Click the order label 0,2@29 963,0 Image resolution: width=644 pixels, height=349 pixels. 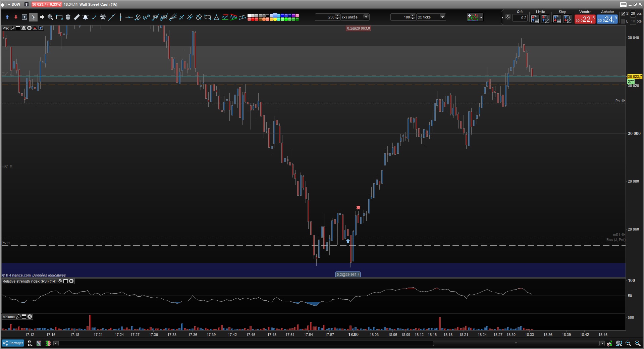pos(359,28)
